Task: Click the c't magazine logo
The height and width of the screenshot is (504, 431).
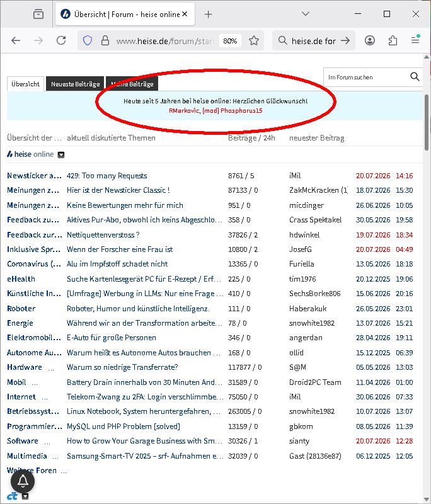Action: click(x=12, y=496)
